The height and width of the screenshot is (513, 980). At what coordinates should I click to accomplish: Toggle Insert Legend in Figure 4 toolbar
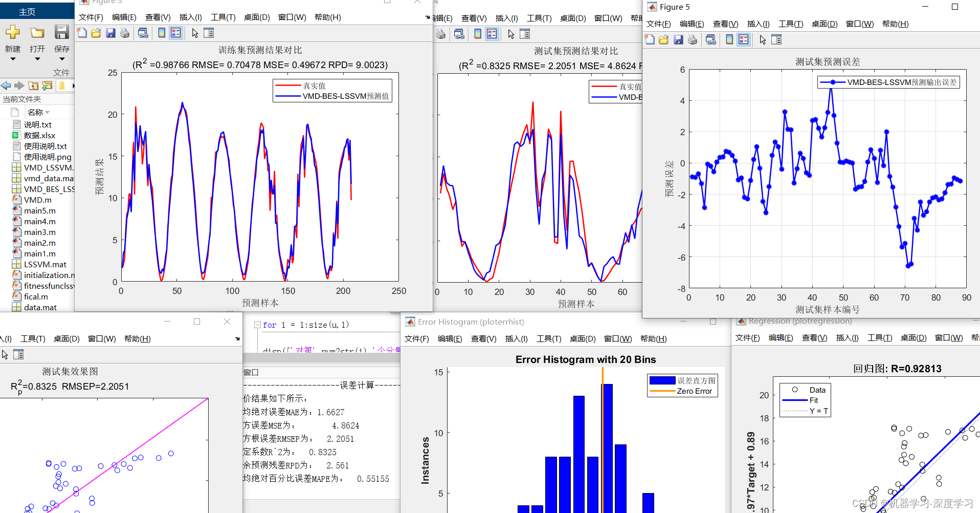click(x=492, y=34)
